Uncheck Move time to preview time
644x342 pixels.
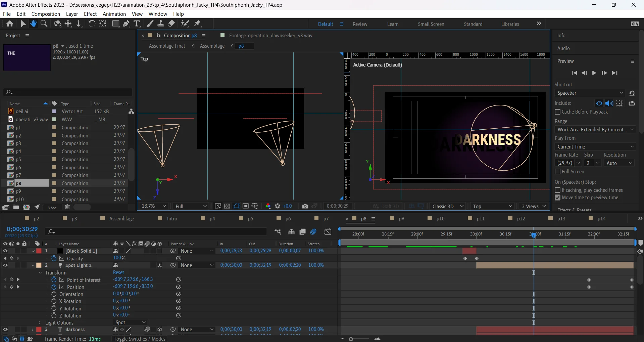click(x=558, y=198)
